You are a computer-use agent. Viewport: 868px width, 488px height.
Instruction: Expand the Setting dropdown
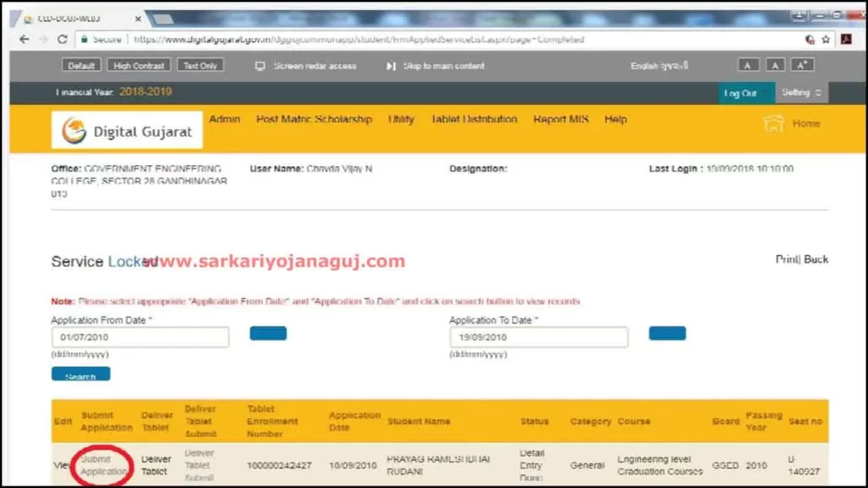click(800, 91)
